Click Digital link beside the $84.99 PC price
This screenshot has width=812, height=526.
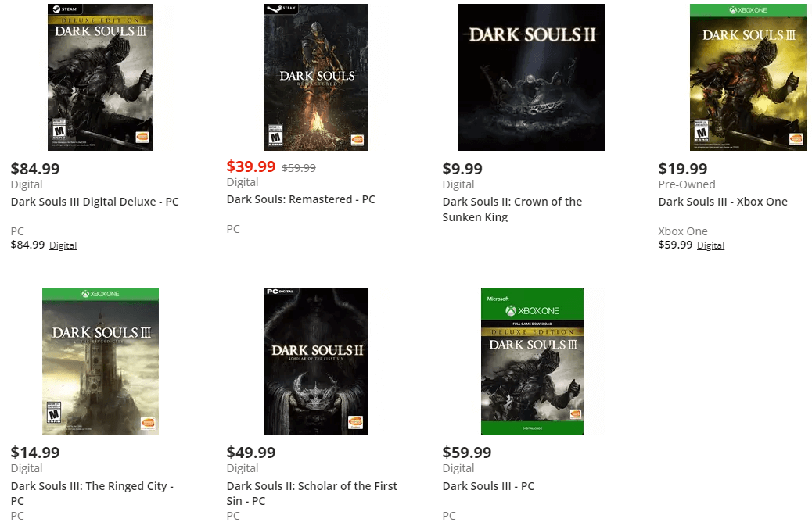(63, 245)
